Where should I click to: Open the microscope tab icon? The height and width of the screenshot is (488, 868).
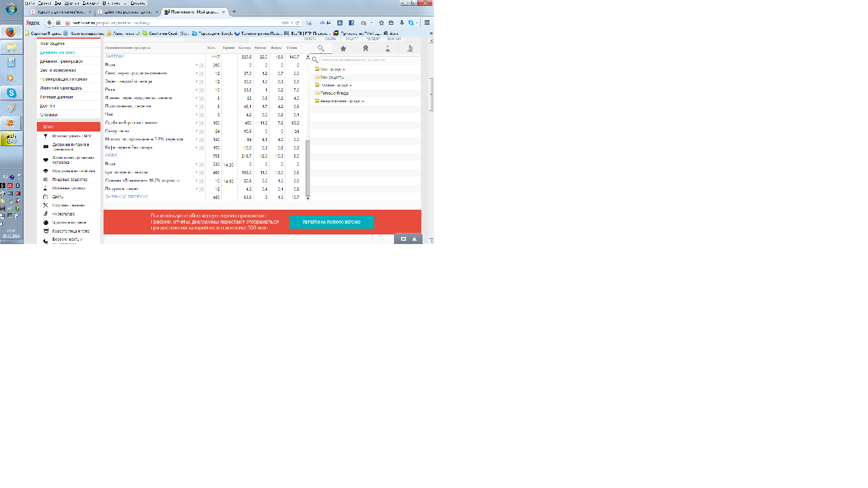[410, 48]
